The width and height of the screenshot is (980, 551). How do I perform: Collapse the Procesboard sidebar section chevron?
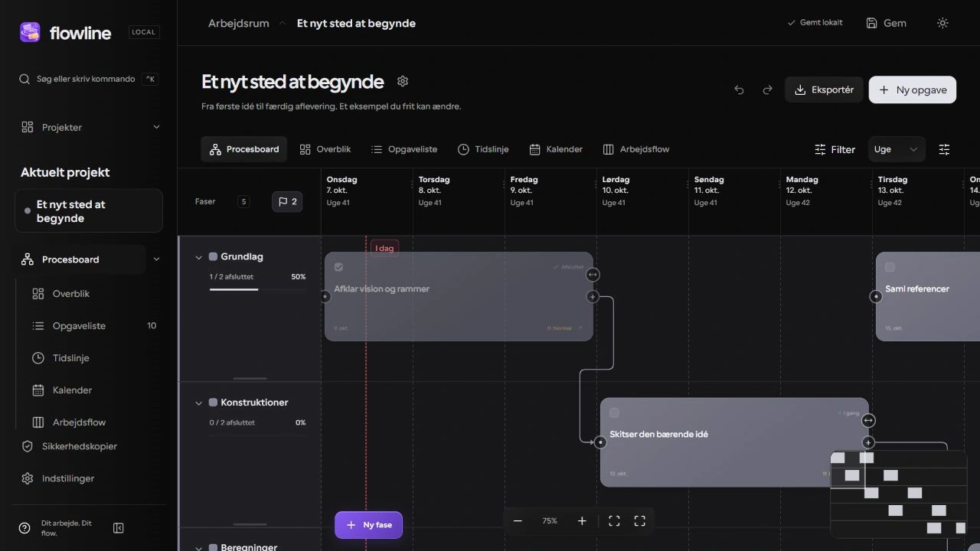click(x=157, y=259)
